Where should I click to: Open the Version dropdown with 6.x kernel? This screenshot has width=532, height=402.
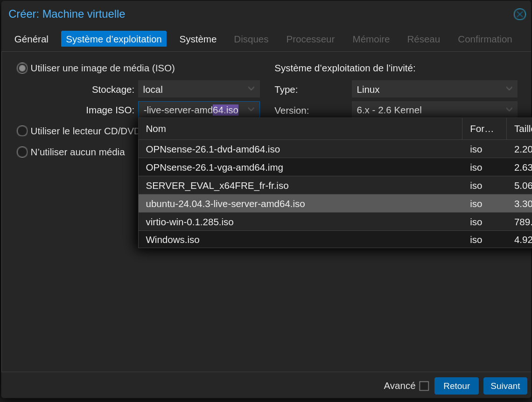509,110
